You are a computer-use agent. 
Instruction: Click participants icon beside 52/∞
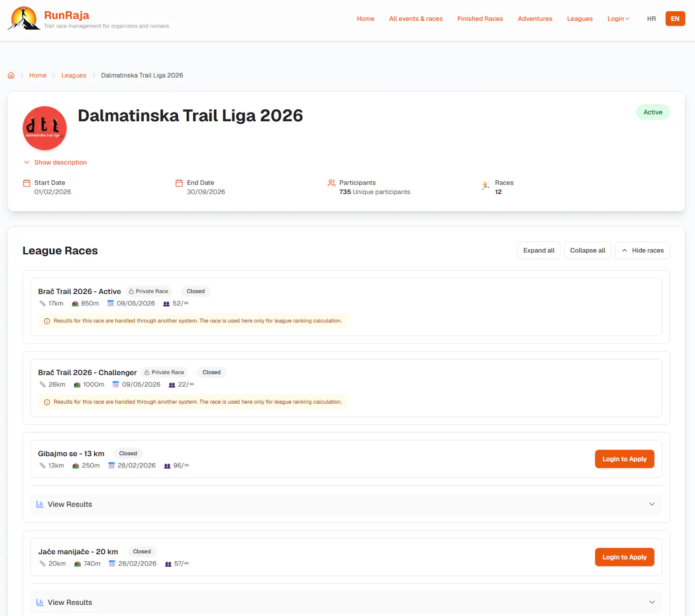click(x=166, y=304)
